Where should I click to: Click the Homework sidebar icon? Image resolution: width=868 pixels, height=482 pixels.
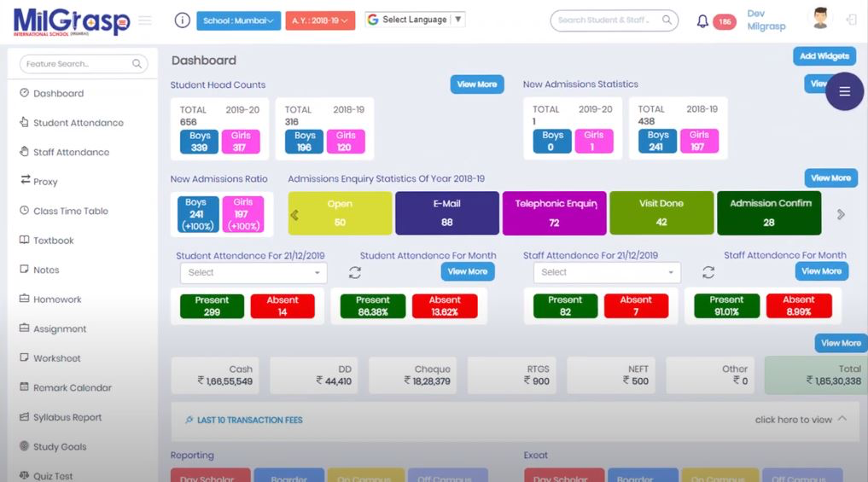tap(25, 299)
